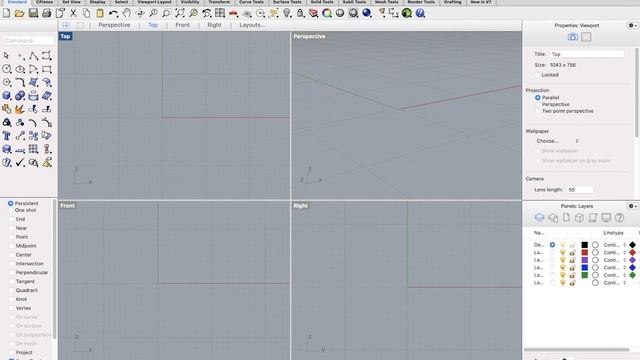The image size is (640, 360).
Task: Select the Rectangular array tool
Action: click(x=33, y=149)
